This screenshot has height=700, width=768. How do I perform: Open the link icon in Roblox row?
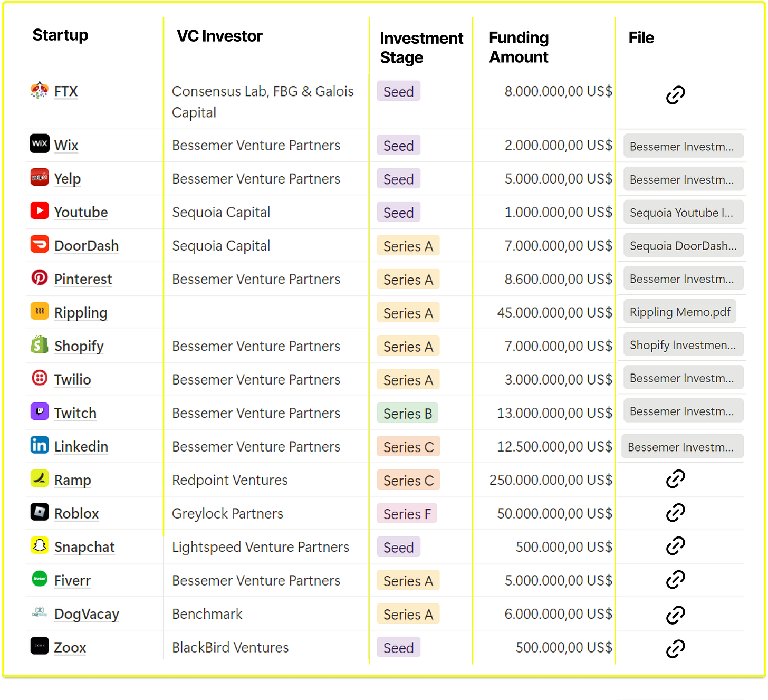tap(675, 512)
